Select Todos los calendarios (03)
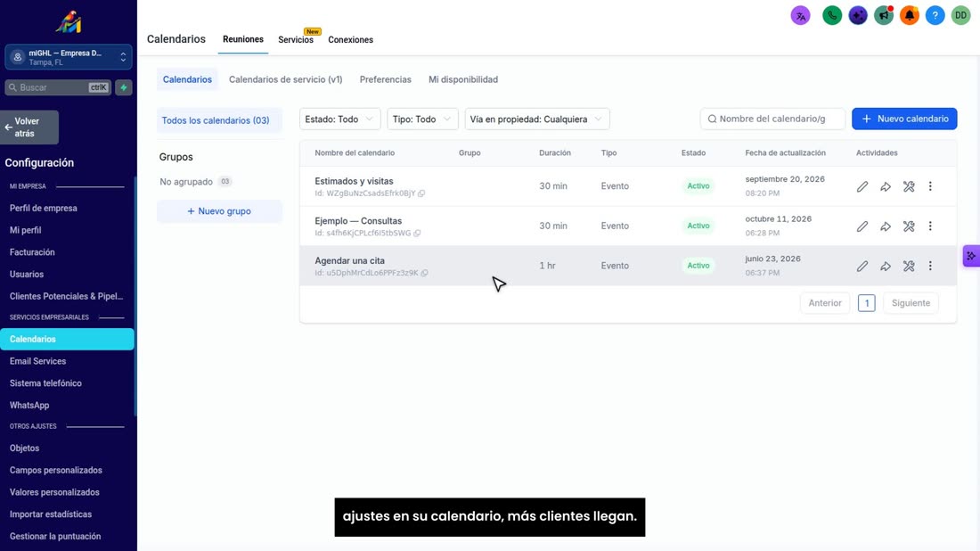This screenshot has height=551, width=980. 219,120
